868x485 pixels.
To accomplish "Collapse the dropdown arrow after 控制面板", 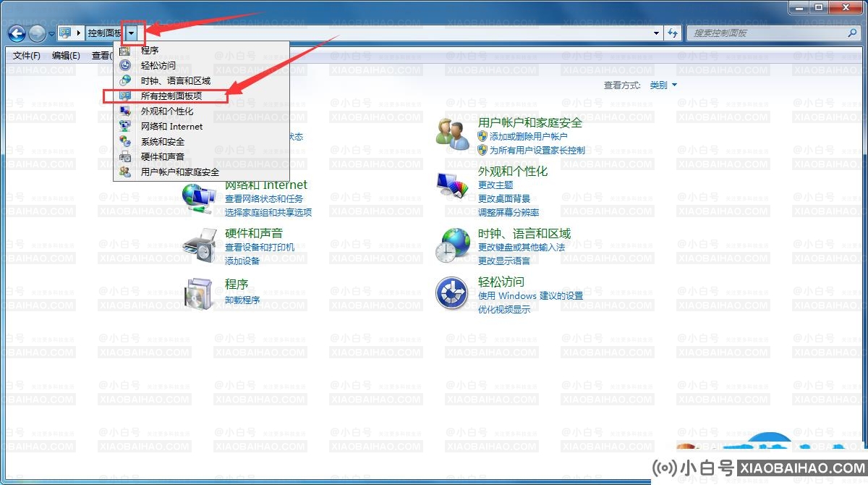I will [x=132, y=33].
